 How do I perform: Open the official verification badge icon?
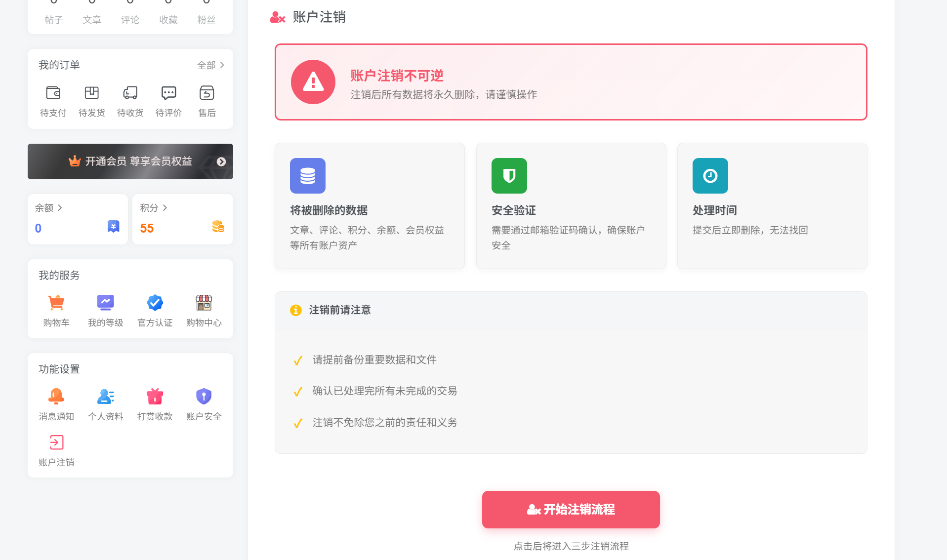pos(155,303)
